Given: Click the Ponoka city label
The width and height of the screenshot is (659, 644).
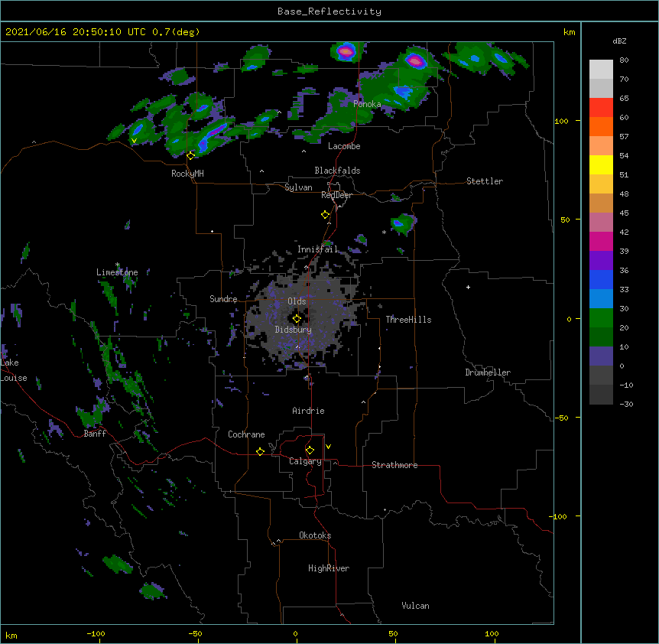Looking at the screenshot, I should (367, 104).
